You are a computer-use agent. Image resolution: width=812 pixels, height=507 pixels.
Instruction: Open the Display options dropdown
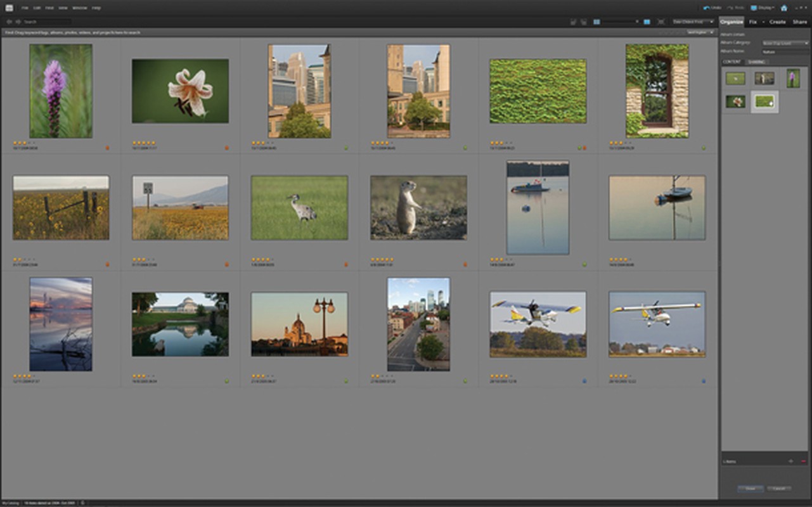click(762, 8)
